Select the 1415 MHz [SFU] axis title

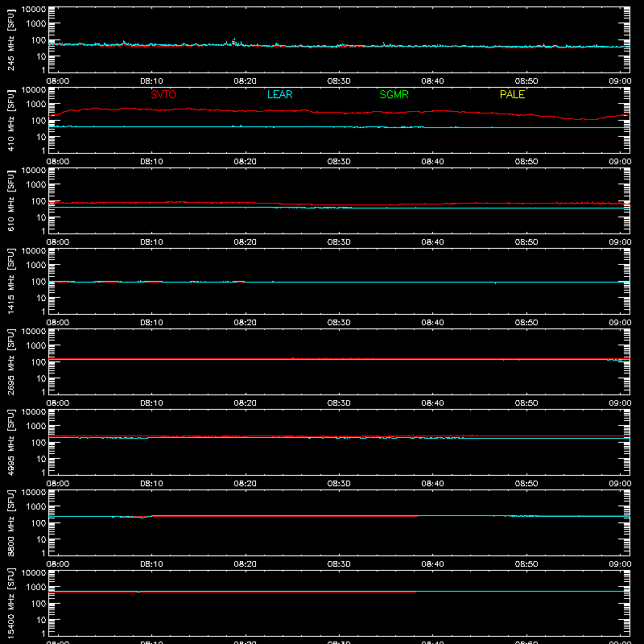(10, 281)
